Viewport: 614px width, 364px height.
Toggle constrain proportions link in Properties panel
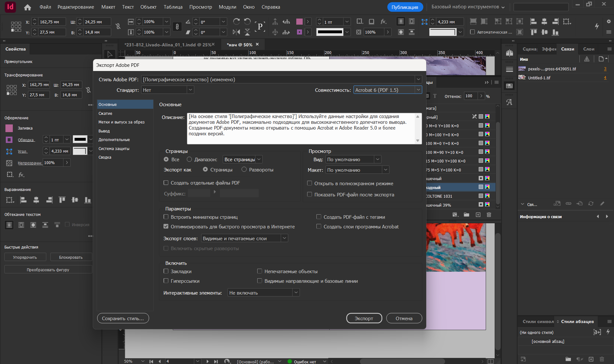88,90
